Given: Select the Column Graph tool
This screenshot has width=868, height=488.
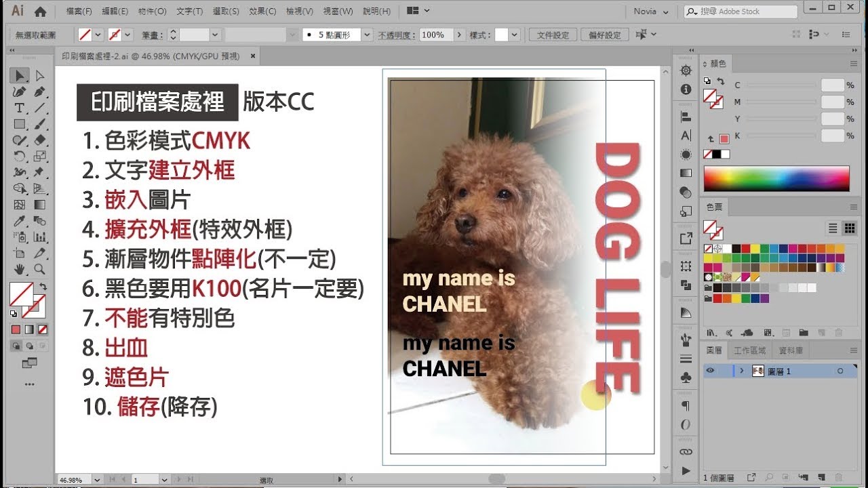Looking at the screenshot, I should coord(39,237).
